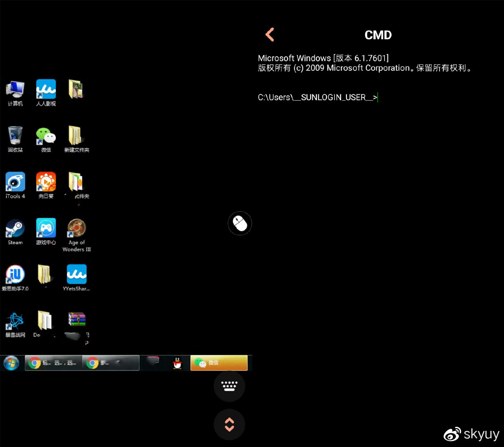The width and height of the screenshot is (504, 447).
Task: Select the folder next to 爱思助手7.0
Action: [44, 274]
